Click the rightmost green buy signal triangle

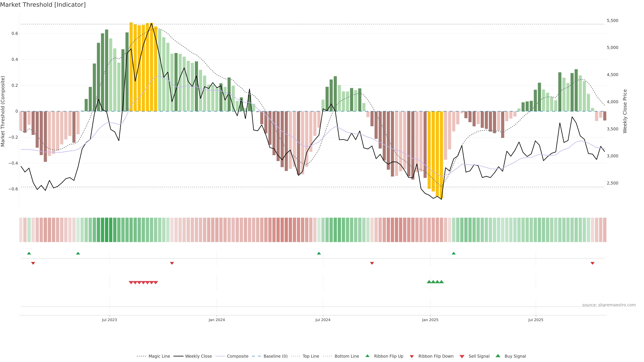(442, 282)
